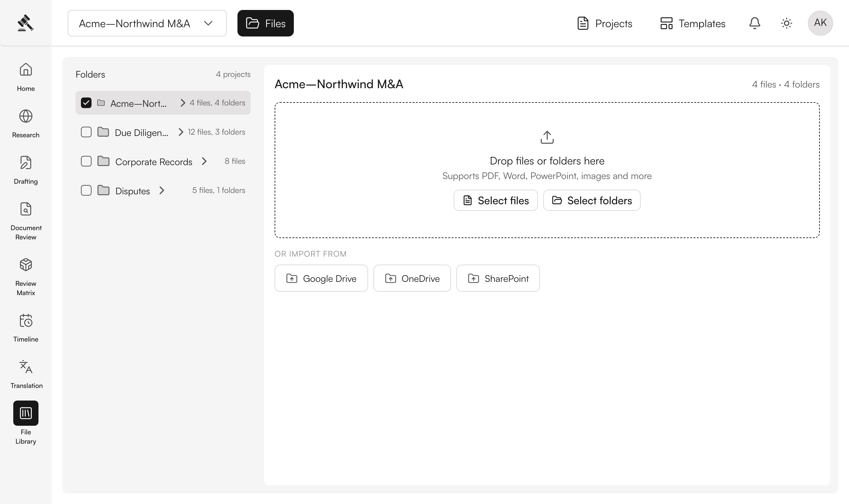Check the Due Diligen... folder checkbox
The width and height of the screenshot is (849, 504).
tap(86, 132)
